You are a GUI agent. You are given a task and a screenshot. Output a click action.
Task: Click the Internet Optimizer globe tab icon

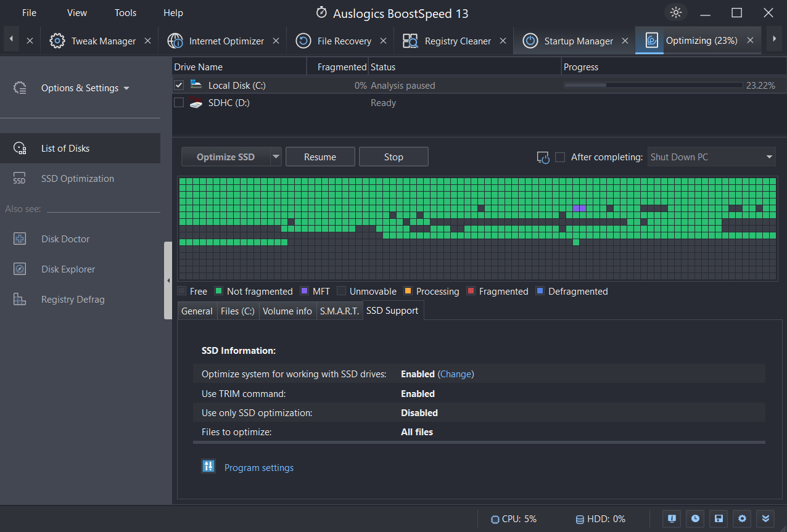click(x=175, y=41)
